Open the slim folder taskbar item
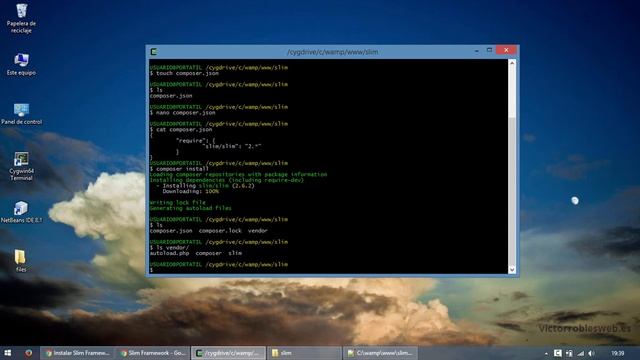Viewport: 640px width, 360px height. click(304, 353)
